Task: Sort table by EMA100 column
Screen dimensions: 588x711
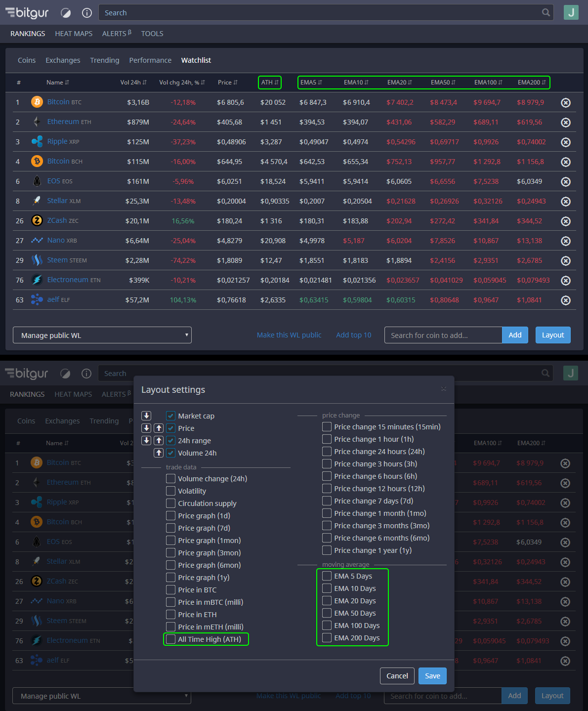Action: 488,83
